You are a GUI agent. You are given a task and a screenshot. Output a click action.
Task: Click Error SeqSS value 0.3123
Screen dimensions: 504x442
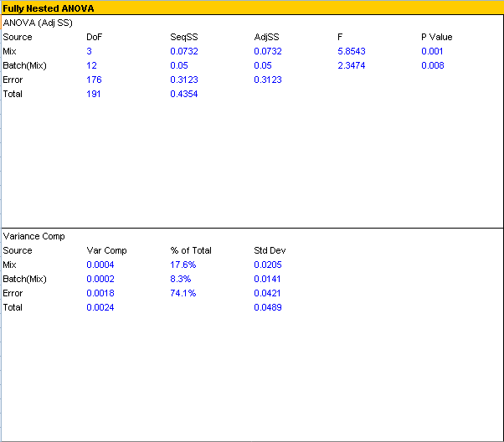pyautogui.click(x=184, y=80)
